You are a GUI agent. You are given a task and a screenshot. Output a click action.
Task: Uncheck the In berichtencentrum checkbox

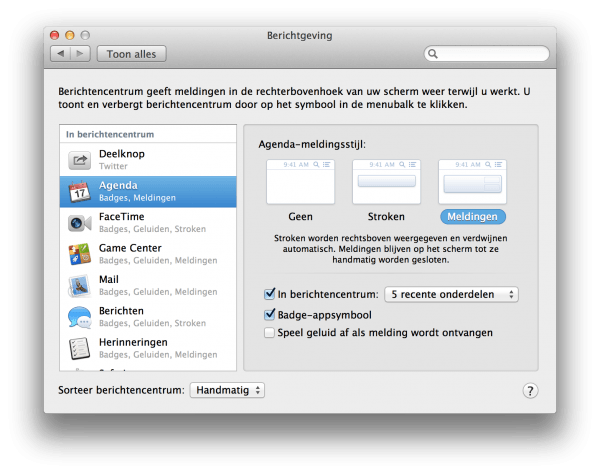[x=269, y=294]
